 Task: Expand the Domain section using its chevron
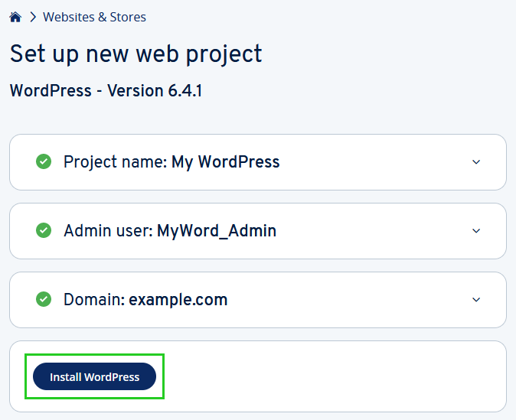pos(476,300)
